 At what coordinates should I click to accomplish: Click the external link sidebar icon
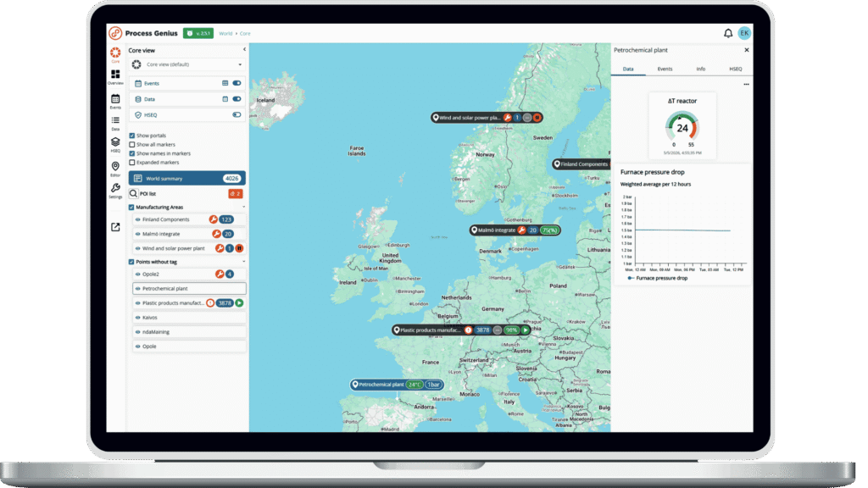pos(115,227)
